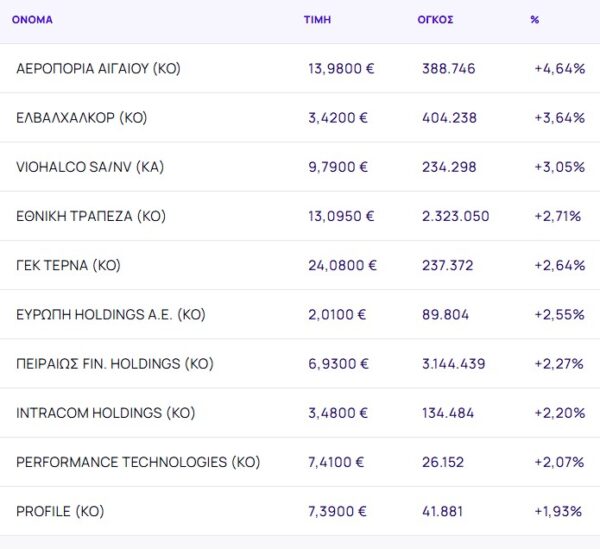Select the % change column header
Image resolution: width=600 pixels, height=549 pixels.
pyautogui.click(x=535, y=20)
